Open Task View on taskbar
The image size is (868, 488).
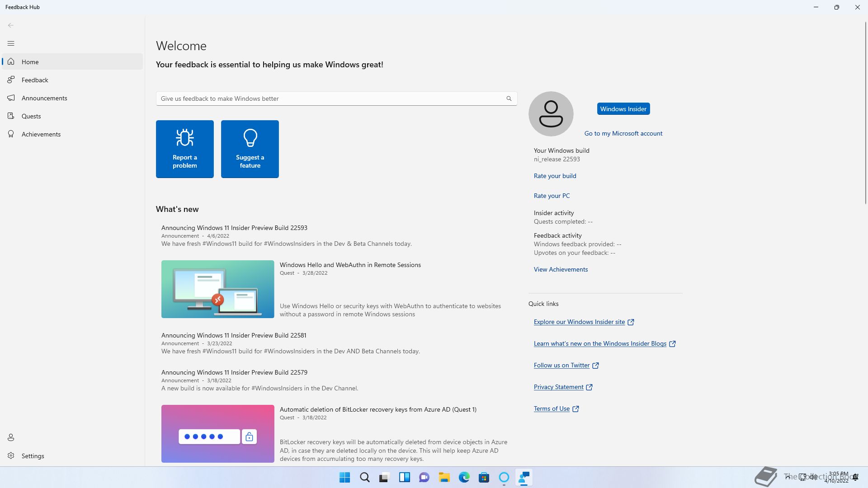coord(384,478)
